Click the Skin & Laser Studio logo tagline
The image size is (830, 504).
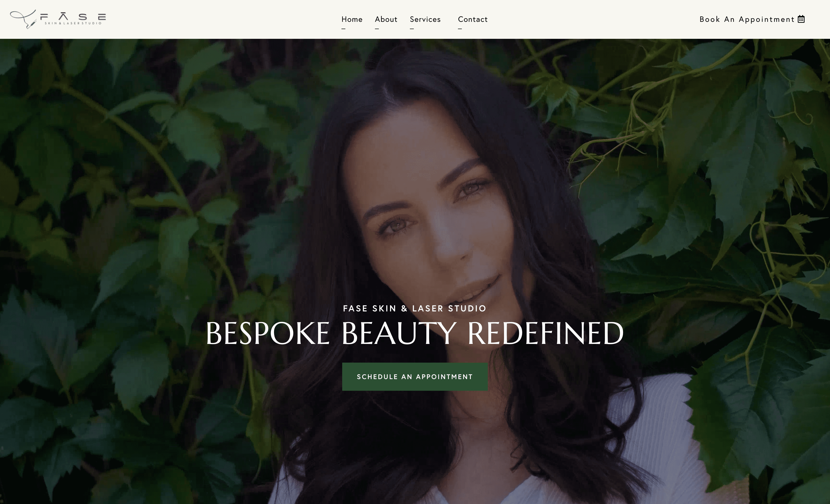[x=73, y=23]
